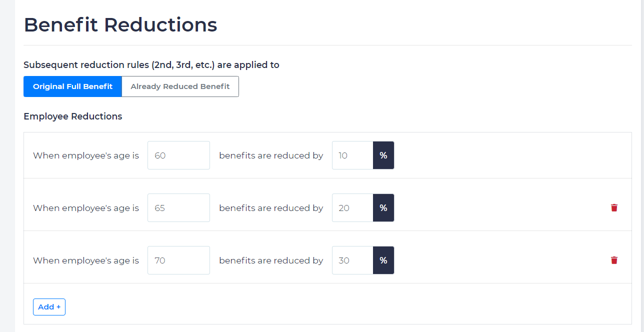The image size is (644, 332).
Task: Click the age field showing 60
Action: (x=178, y=155)
